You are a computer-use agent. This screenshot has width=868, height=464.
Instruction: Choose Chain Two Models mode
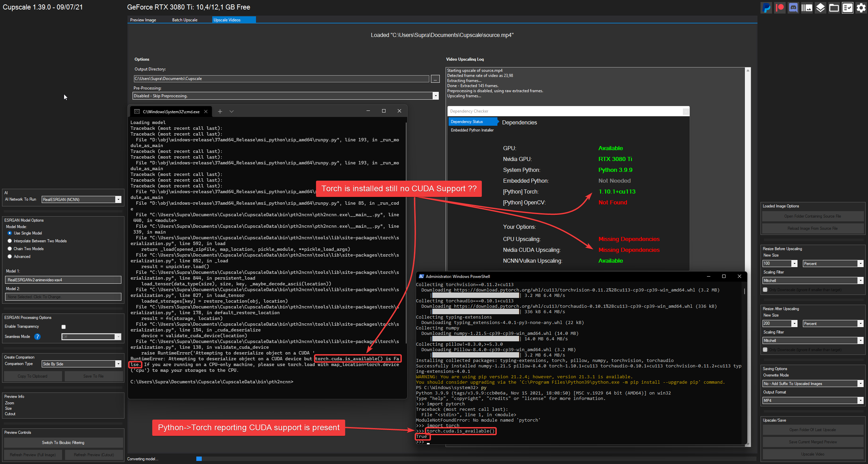(x=9, y=248)
